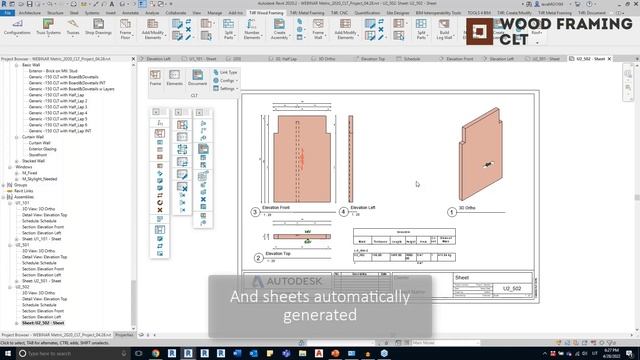Screen dimensions: 640x360
Task: Click the Link Type button in CLT panel
Action: (225, 72)
